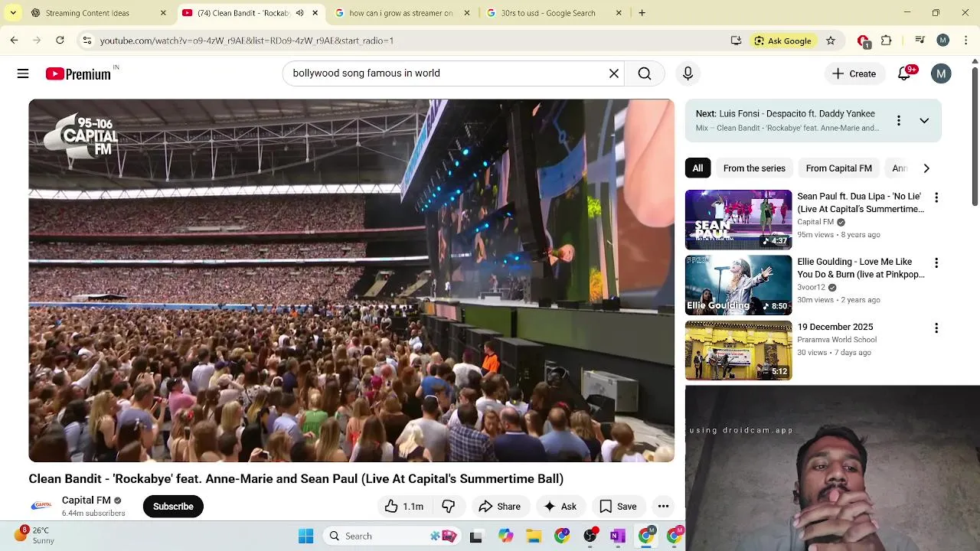Screen dimensions: 980x551
Task: View site information icon
Action: [x=87, y=41]
